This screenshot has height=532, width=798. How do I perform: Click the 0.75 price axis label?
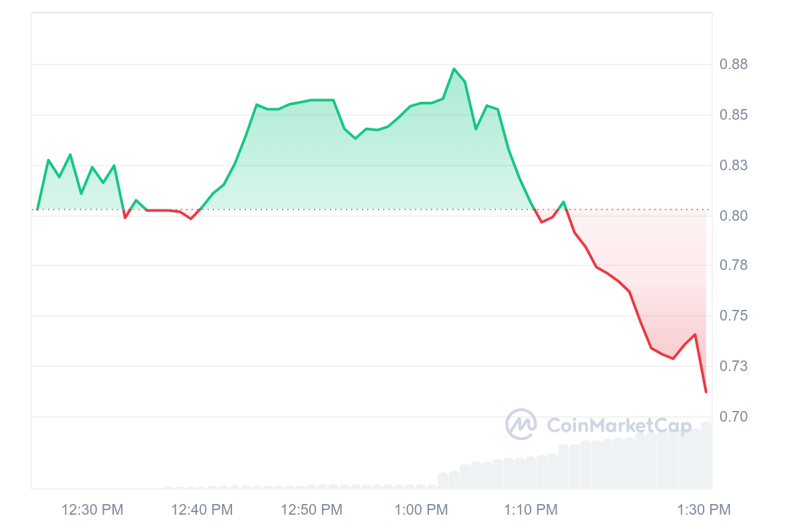point(733,316)
